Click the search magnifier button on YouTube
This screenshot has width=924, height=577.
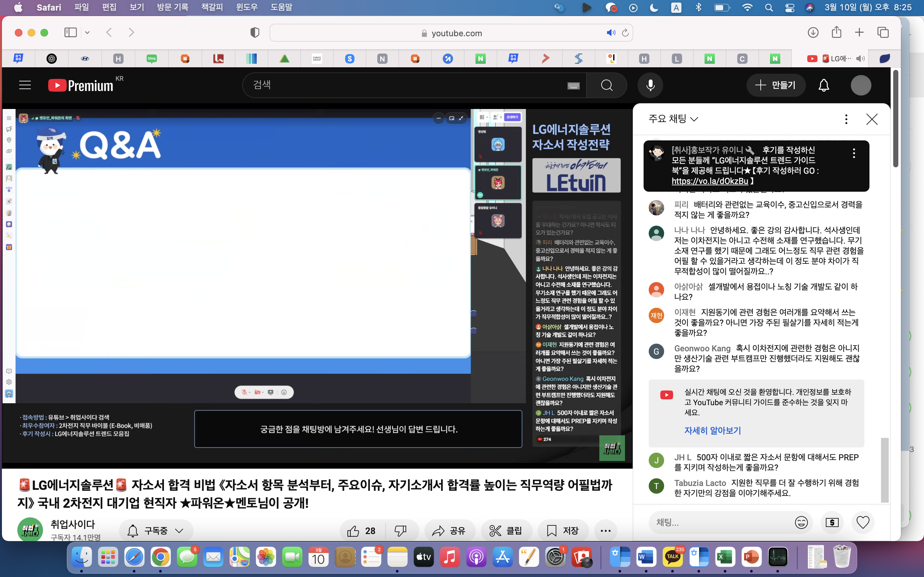606,85
